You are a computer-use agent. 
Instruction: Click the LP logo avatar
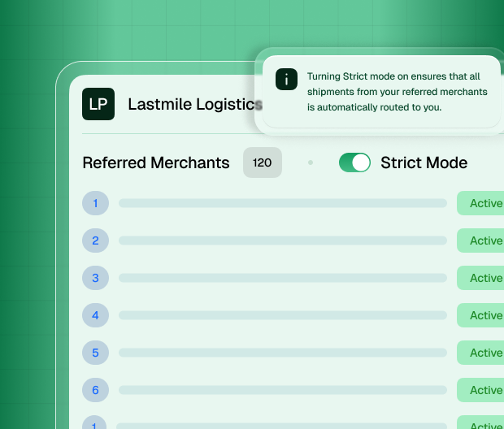tap(98, 104)
